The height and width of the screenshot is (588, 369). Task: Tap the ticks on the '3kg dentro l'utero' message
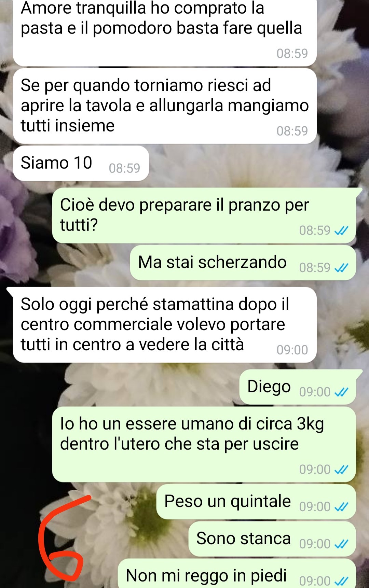coord(341,470)
